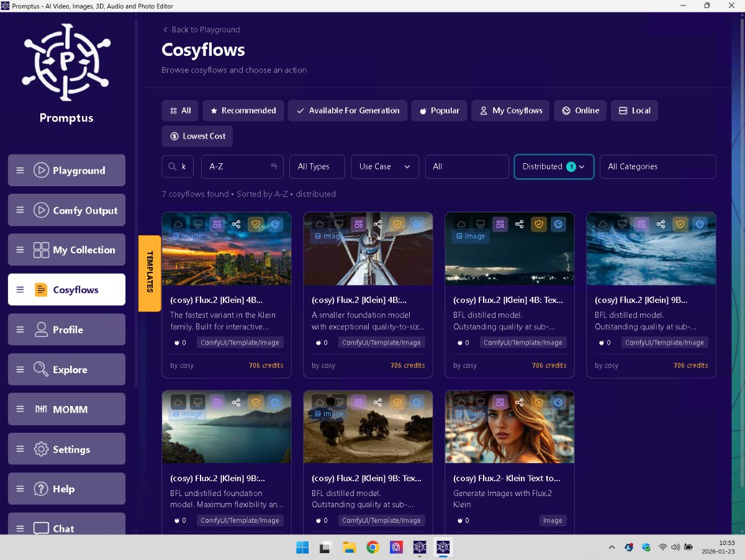Image resolution: width=745 pixels, height=560 pixels.
Task: Click blue globe icon on city skyline card
Action: pyautogui.click(x=275, y=224)
